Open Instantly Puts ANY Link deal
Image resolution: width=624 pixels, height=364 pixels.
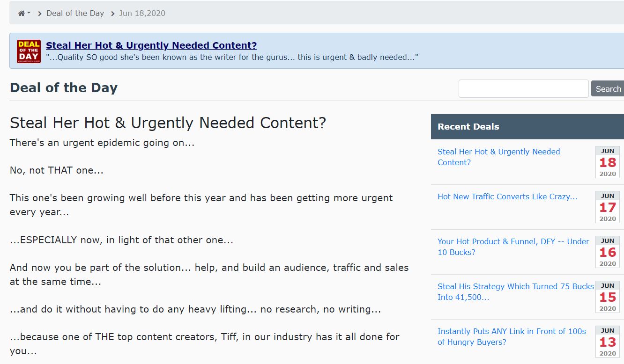512,337
